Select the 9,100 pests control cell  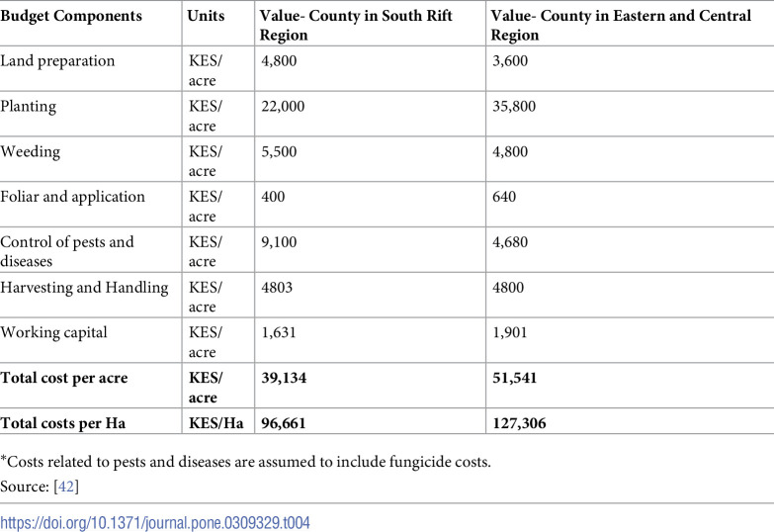tap(279, 242)
